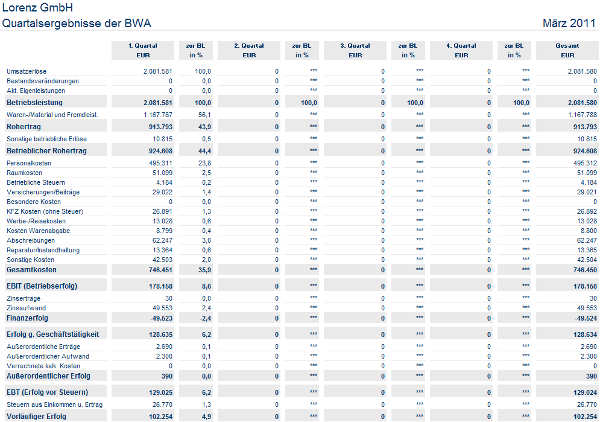600x422 pixels.
Task: Click the Raumkosten row label
Action: coord(24,173)
